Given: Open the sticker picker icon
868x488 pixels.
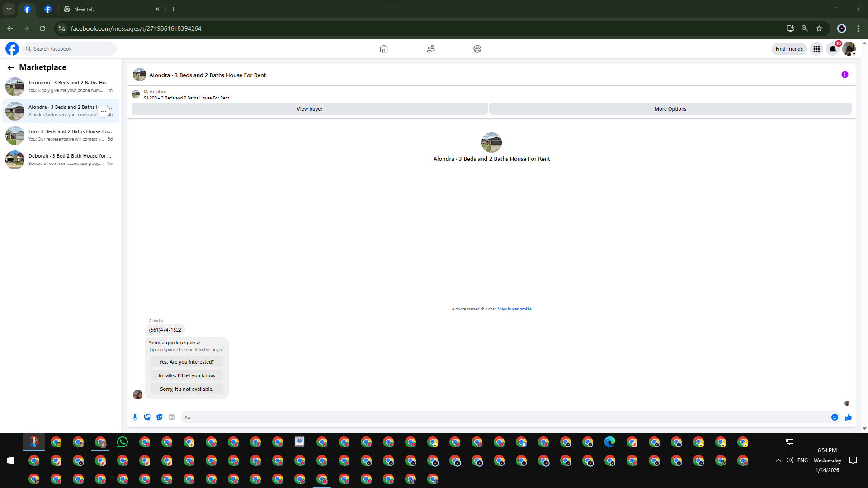Looking at the screenshot, I should pyautogui.click(x=159, y=418).
